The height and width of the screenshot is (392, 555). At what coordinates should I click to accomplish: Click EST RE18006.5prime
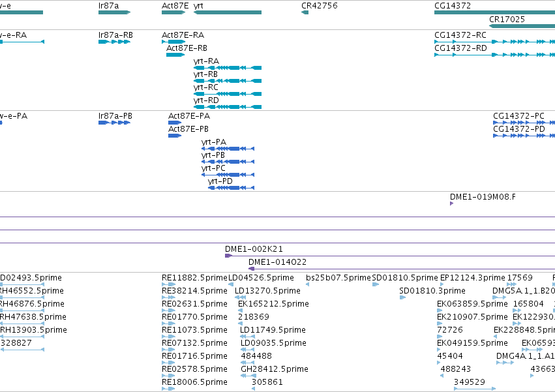click(168, 389)
